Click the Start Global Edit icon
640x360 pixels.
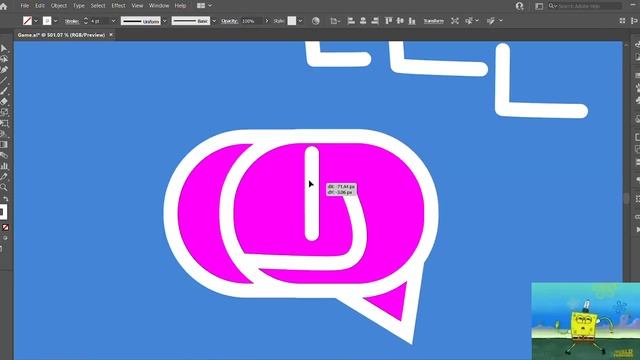coord(491,21)
